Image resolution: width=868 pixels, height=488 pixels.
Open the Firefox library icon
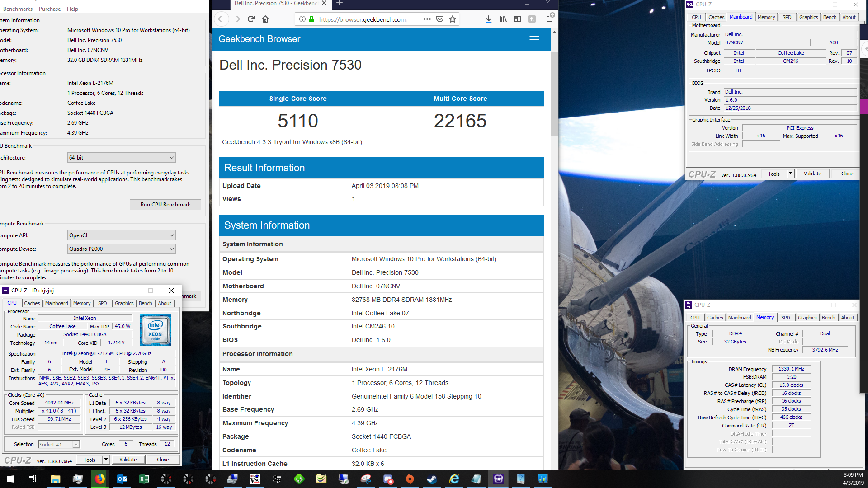(503, 19)
